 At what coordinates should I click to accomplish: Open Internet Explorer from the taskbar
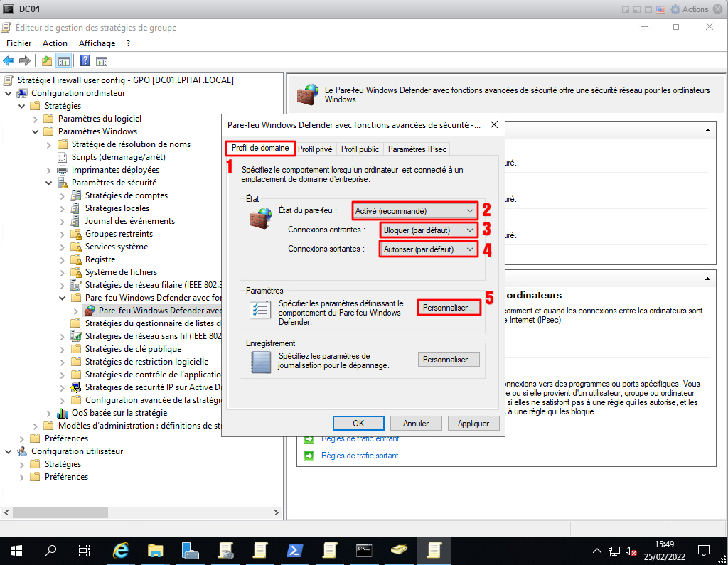point(122,550)
